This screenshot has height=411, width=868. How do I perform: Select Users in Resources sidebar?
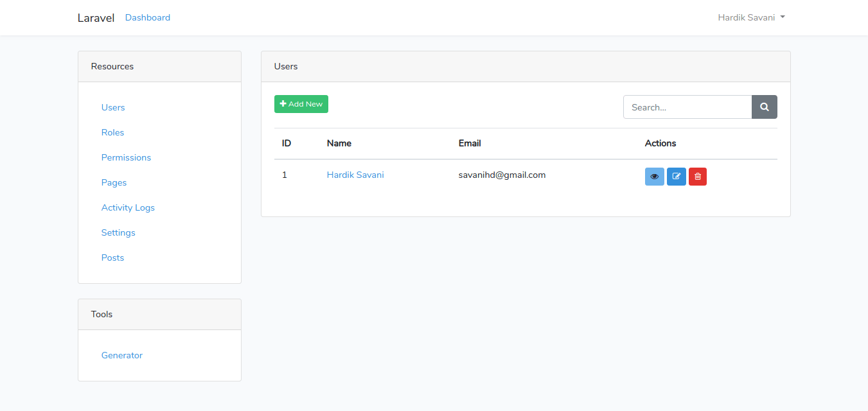click(113, 107)
